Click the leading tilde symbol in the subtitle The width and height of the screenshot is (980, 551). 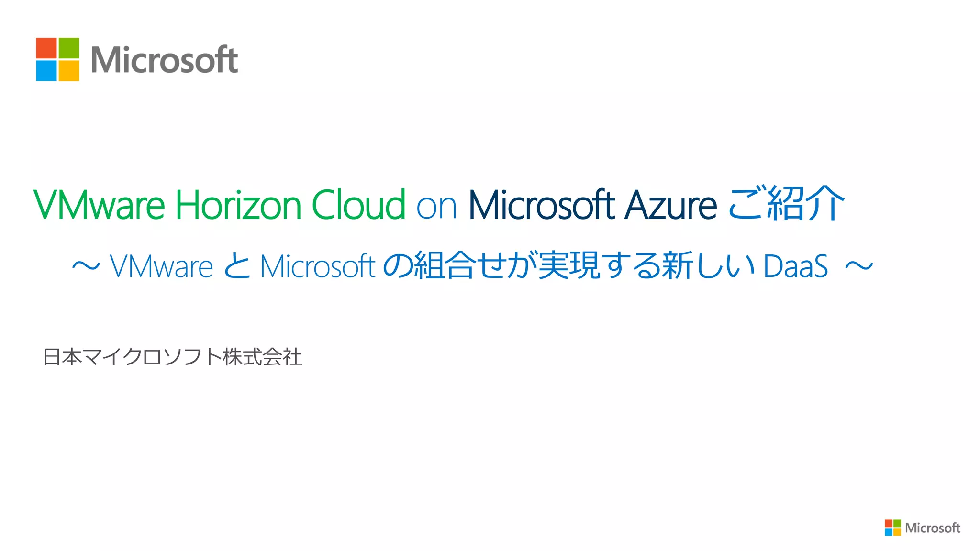pos(86,266)
